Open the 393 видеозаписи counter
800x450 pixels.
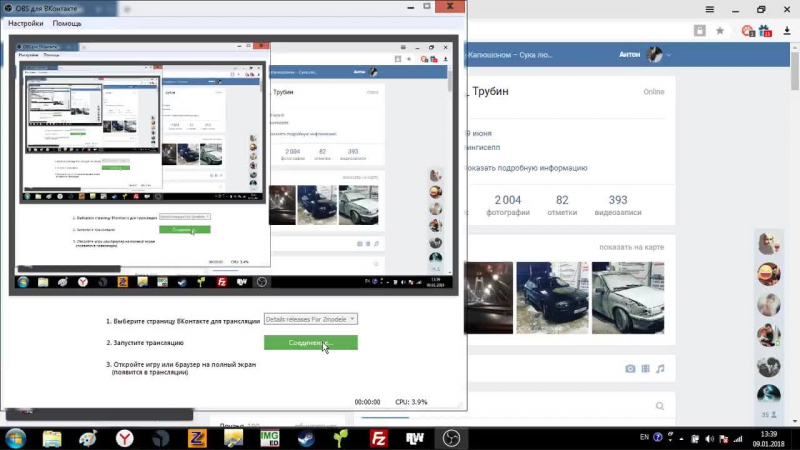[618, 205]
